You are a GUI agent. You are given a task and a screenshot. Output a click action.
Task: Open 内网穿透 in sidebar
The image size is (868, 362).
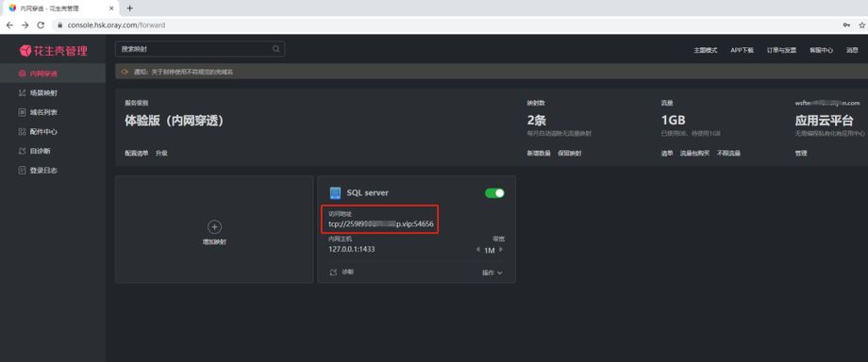coord(53,74)
